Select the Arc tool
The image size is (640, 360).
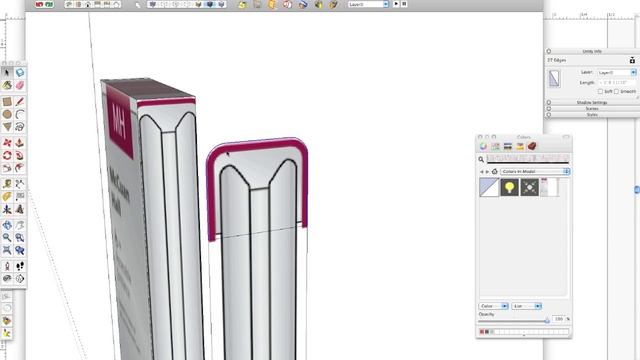(20, 114)
